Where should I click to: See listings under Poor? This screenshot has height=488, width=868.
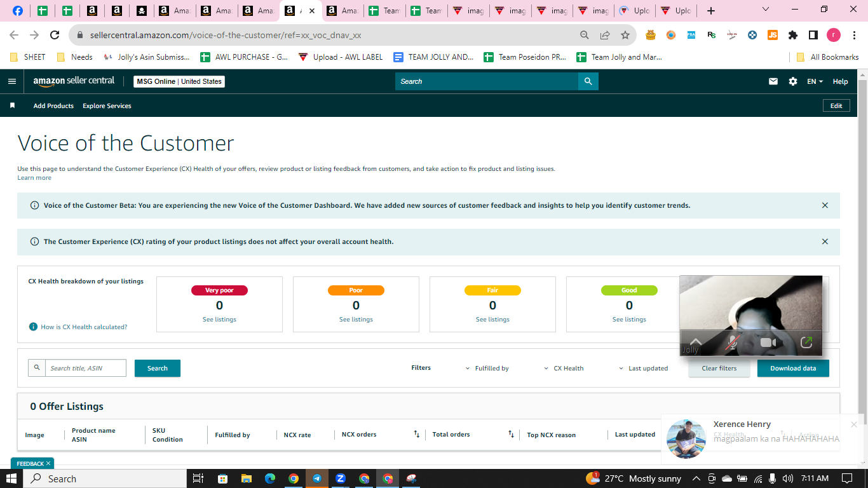coord(356,320)
